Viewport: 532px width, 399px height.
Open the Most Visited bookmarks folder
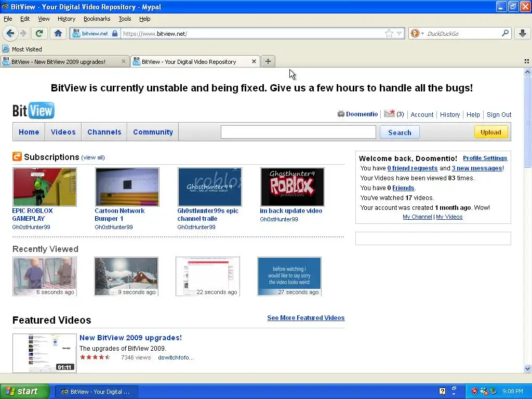(x=22, y=49)
